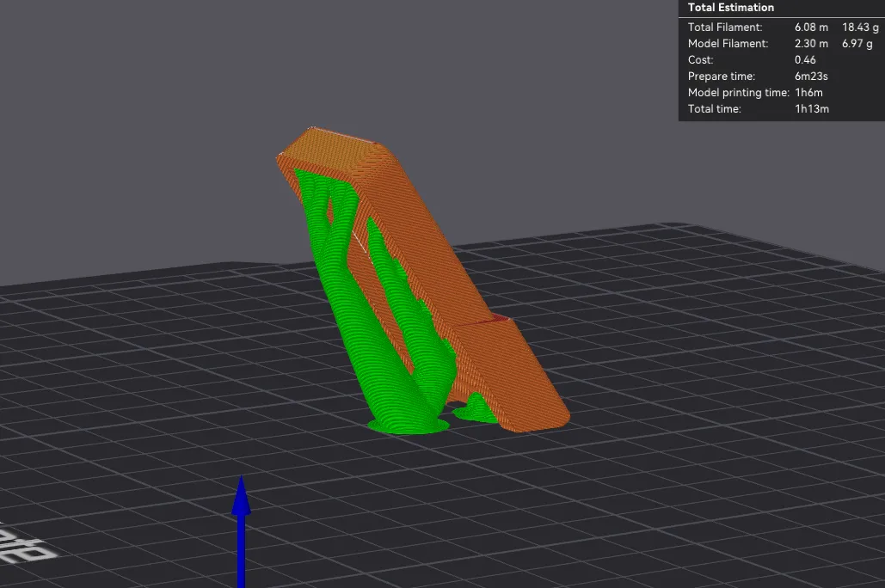Select the Prepare time label

(x=722, y=77)
